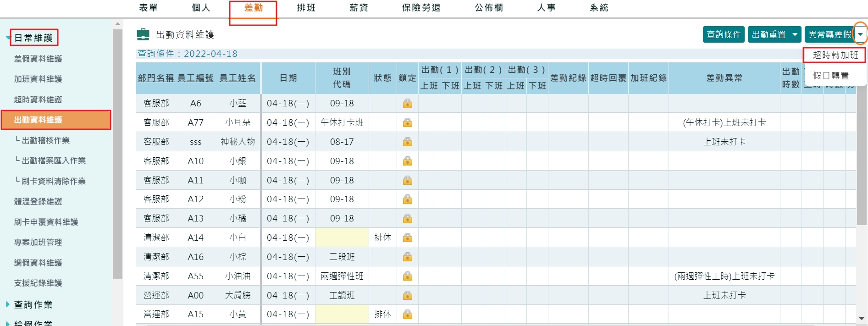Click the 異常轉差假 button
Screen dimensions: 868x326
[830, 34]
